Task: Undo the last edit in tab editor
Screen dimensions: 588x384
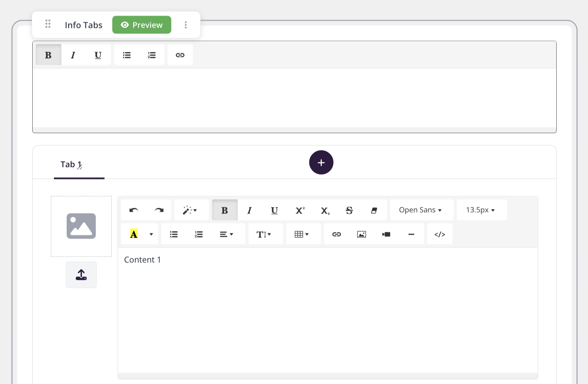Action: coord(134,210)
